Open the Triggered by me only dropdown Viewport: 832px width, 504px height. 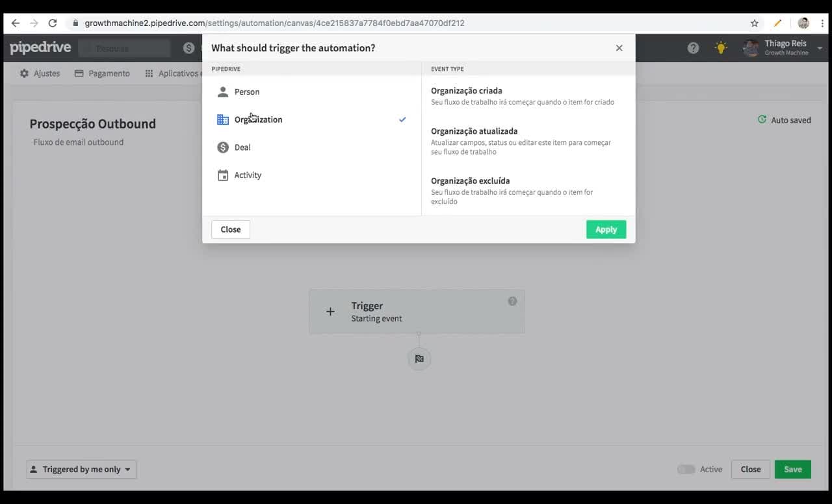click(82, 469)
